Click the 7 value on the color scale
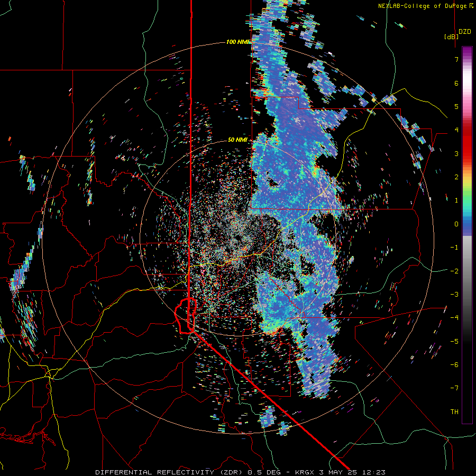This screenshot has width=476, height=476. click(x=456, y=59)
